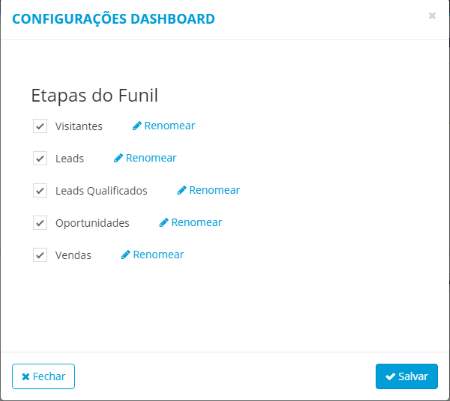Click Renomear text beside Vendas

158,255
